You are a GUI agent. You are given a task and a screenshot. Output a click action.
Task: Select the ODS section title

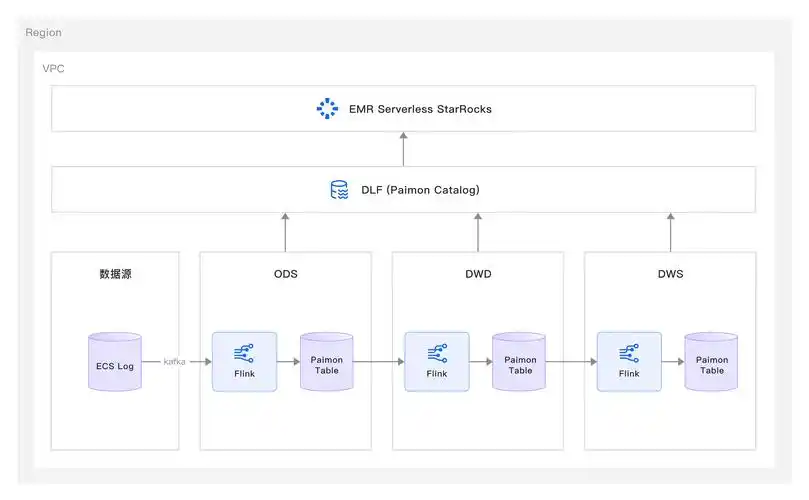pos(285,274)
